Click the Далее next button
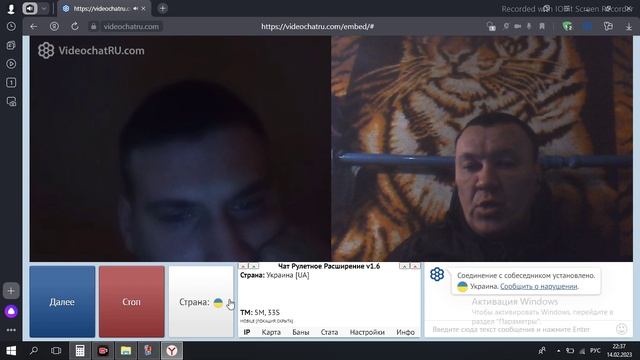 62,302
